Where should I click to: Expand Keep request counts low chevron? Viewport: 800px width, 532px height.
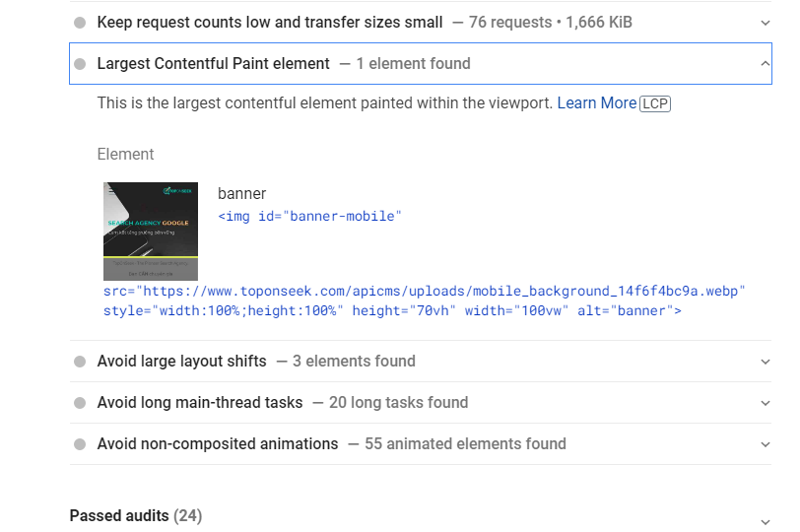pyautogui.click(x=766, y=23)
